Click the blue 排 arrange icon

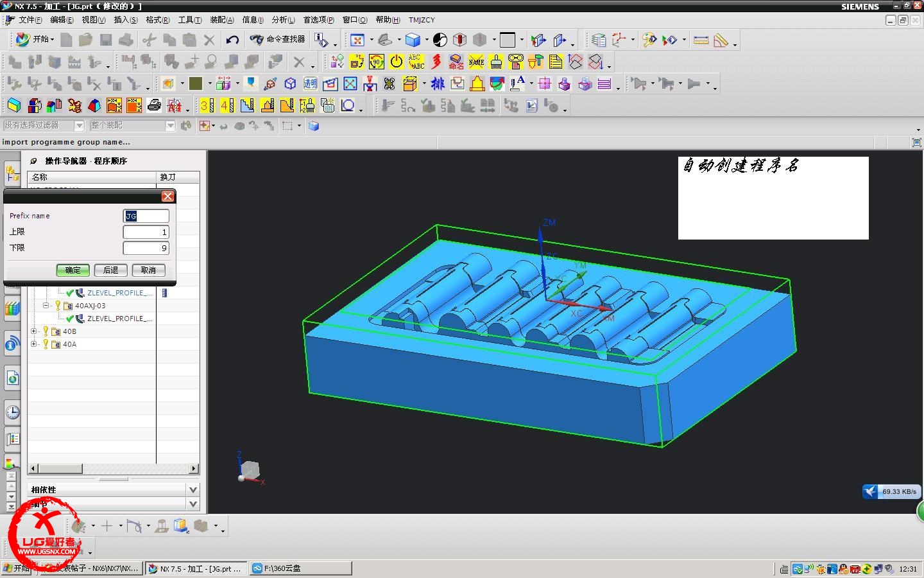pyautogui.click(x=438, y=83)
